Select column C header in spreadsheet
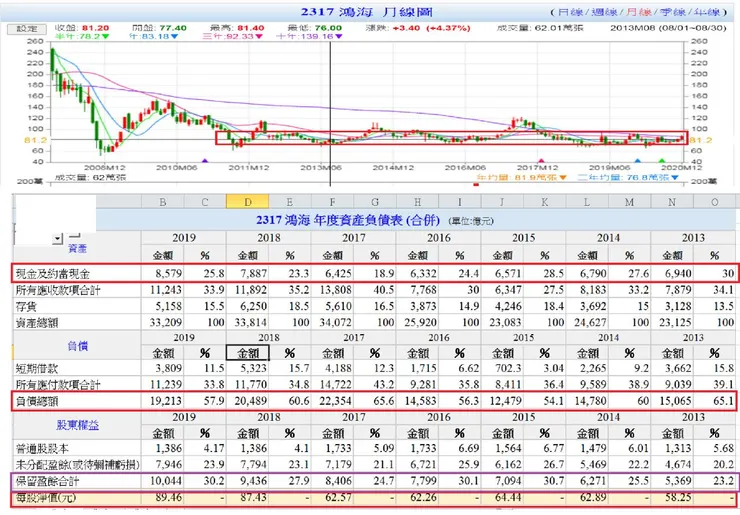 [205, 202]
